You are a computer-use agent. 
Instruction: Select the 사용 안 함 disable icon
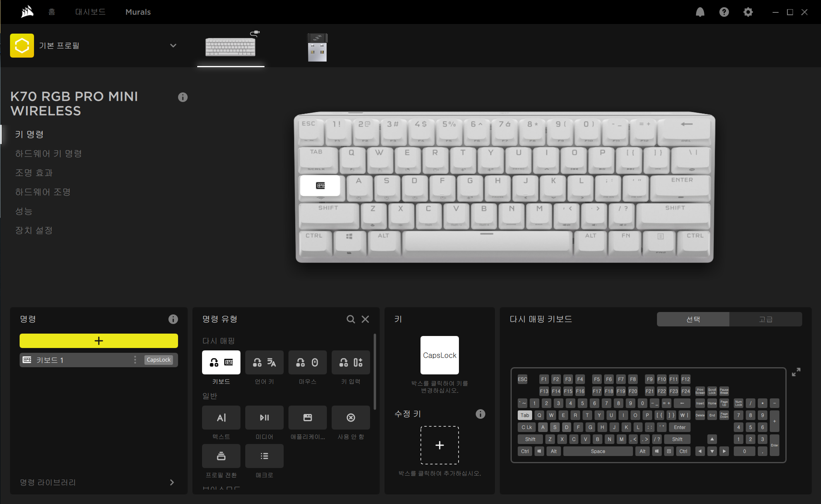pos(350,418)
